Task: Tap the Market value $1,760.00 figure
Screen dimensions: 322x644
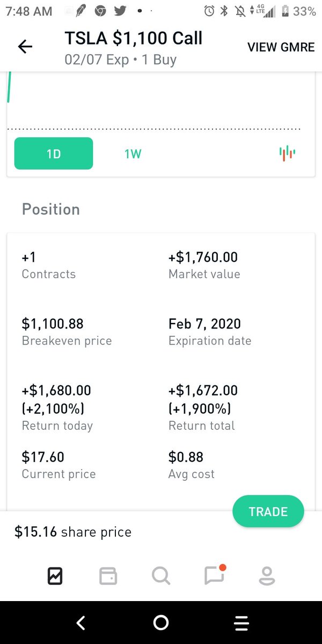Action: point(203,257)
